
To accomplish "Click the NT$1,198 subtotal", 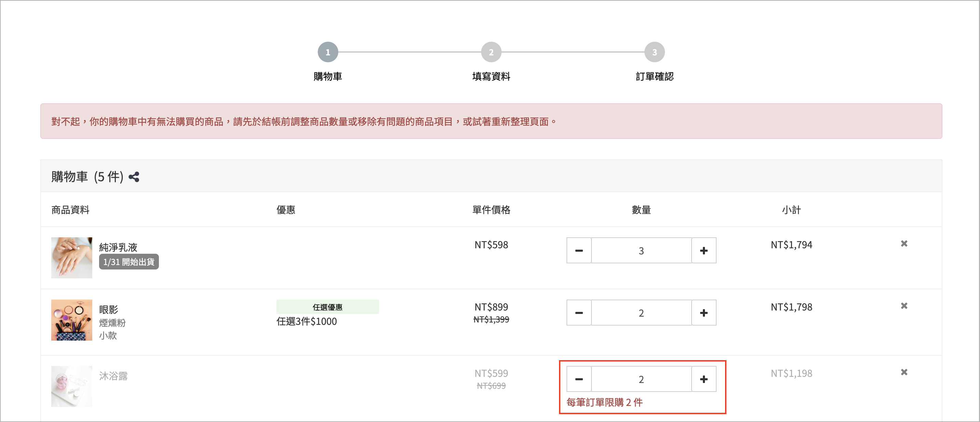I will (791, 374).
